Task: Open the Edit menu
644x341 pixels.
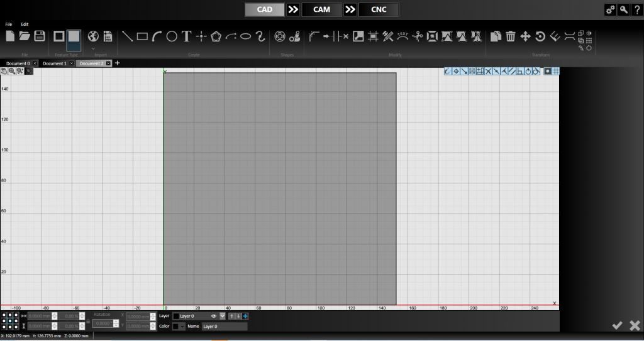Action: [x=25, y=24]
